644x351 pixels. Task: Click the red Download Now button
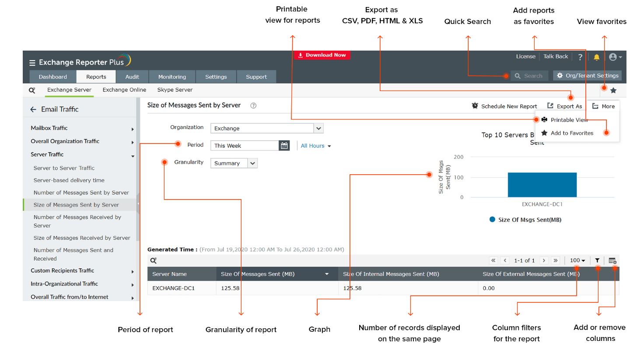pyautogui.click(x=322, y=55)
